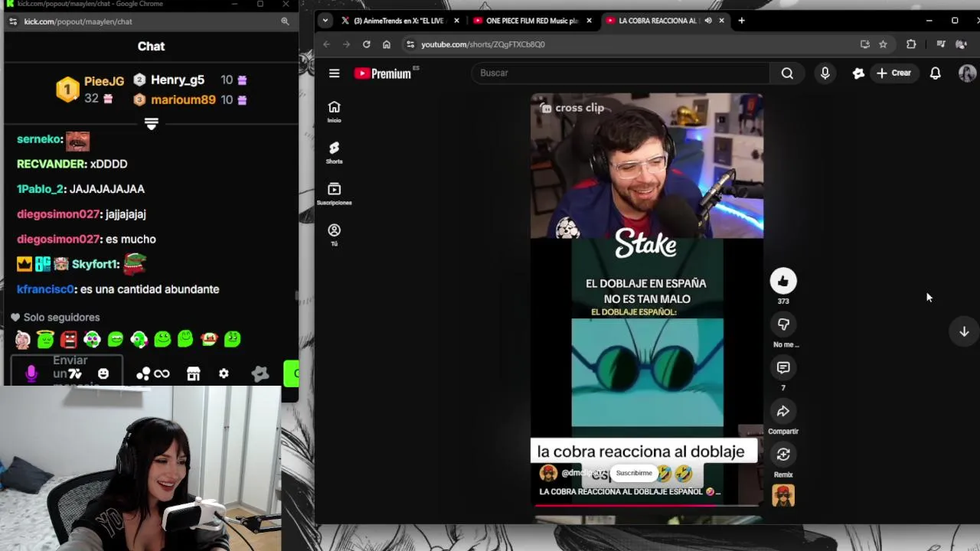
Task: Click the grey star icon in chat
Action: [260, 373]
